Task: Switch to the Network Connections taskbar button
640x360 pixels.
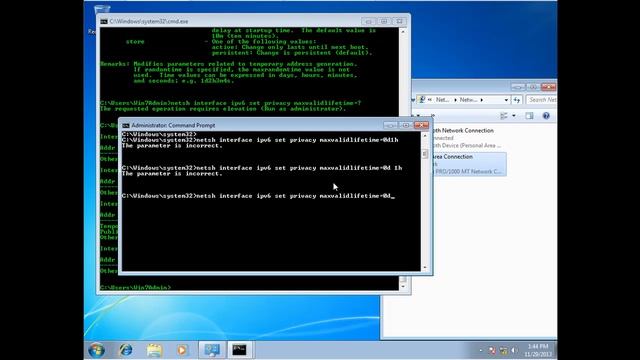Action: pos(212,350)
